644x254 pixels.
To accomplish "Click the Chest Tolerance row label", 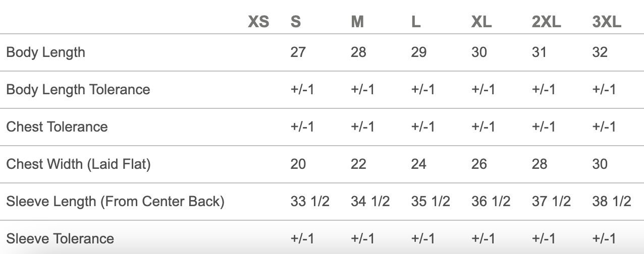I will pos(57,126).
